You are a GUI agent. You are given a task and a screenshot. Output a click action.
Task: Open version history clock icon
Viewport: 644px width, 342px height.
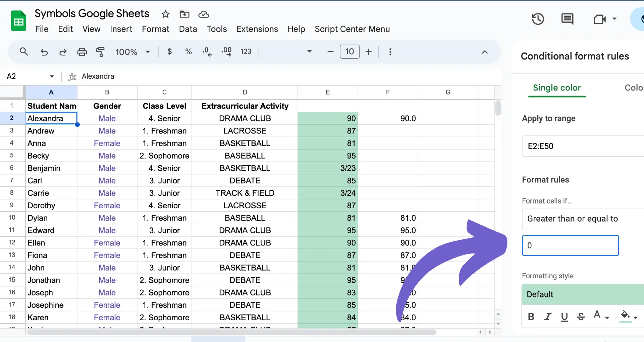[x=538, y=19]
